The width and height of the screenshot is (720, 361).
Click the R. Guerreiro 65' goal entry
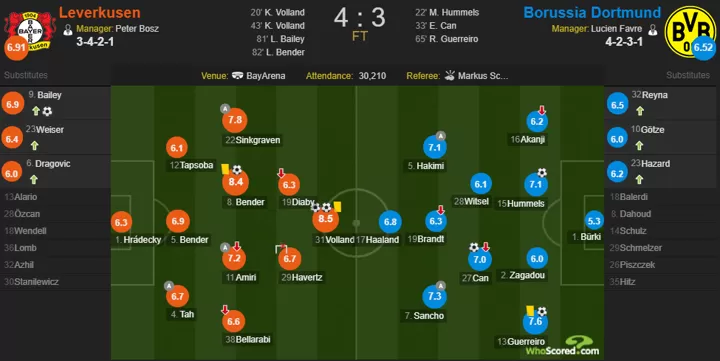[447, 39]
